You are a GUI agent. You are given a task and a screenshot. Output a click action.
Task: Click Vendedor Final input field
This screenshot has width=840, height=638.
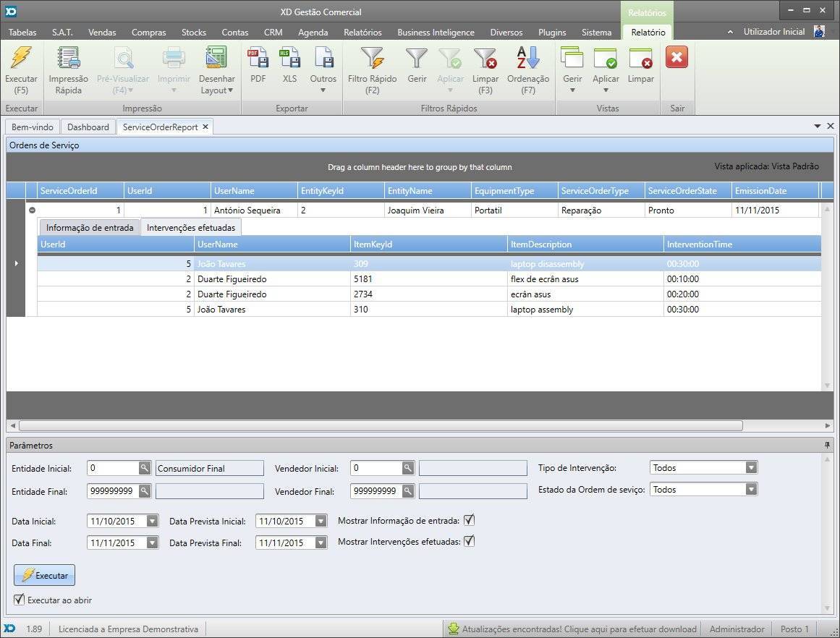[376, 490]
